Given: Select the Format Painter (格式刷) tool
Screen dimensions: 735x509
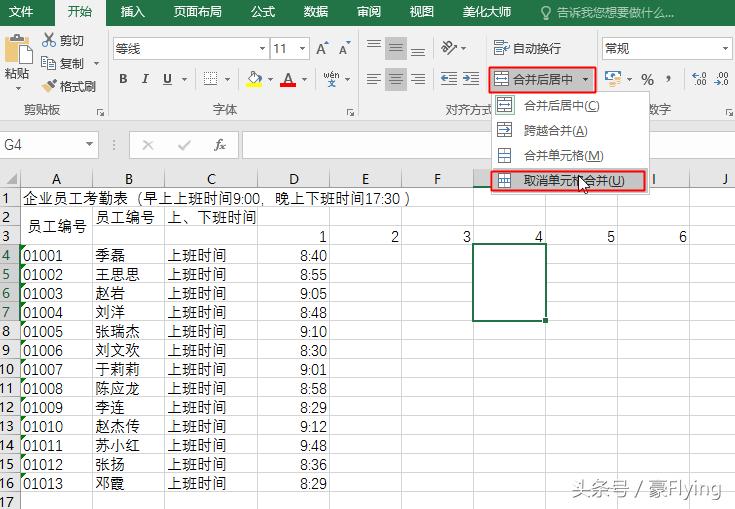Looking at the screenshot, I should (x=68, y=86).
